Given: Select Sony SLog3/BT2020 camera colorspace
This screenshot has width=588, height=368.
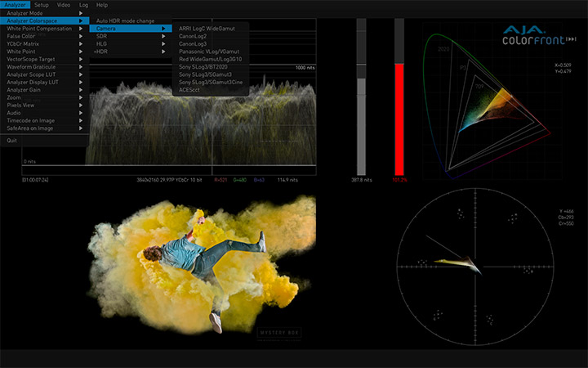Looking at the screenshot, I should (x=206, y=66).
